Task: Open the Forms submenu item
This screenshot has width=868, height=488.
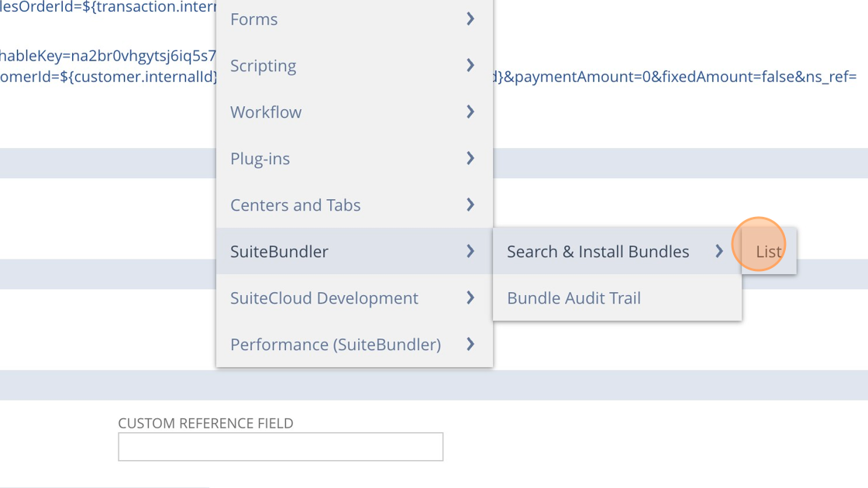Action: click(x=354, y=19)
